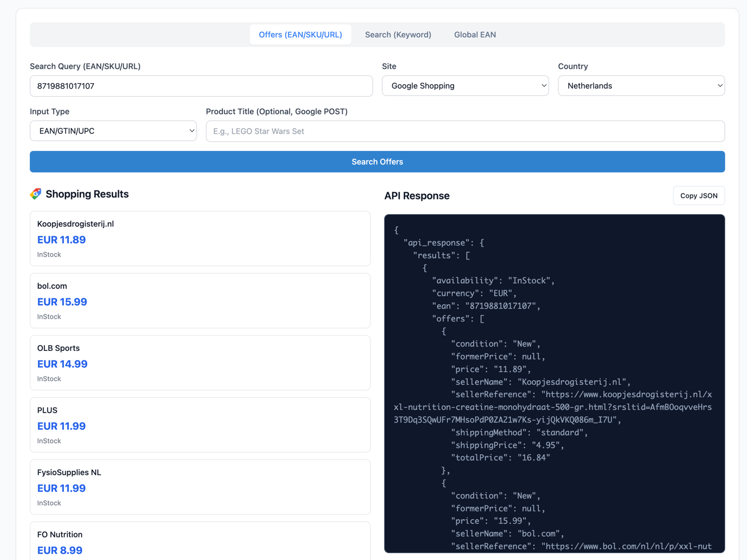Screen dimensions: 747x560
Task: Click the Search Offers button
Action: (x=377, y=162)
